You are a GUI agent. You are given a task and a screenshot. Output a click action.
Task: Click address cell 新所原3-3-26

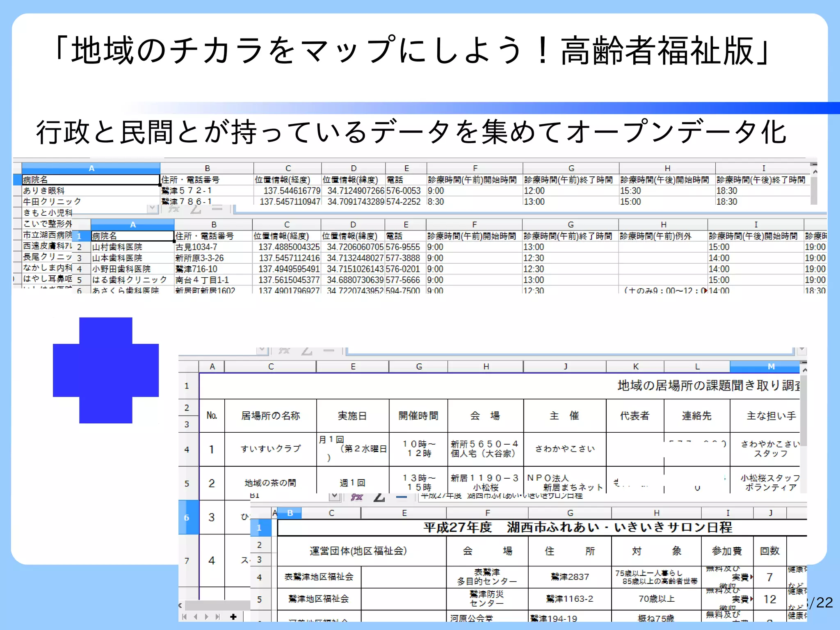point(213,258)
